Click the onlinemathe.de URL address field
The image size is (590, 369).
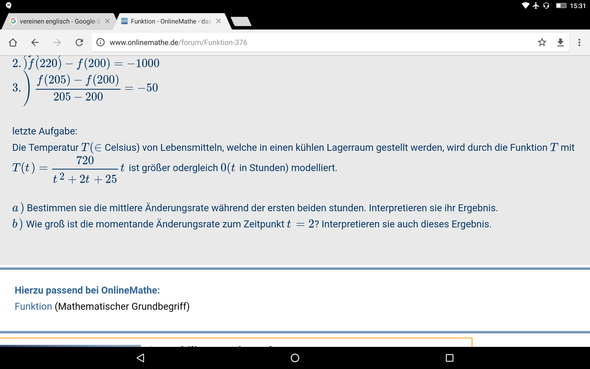(316, 43)
